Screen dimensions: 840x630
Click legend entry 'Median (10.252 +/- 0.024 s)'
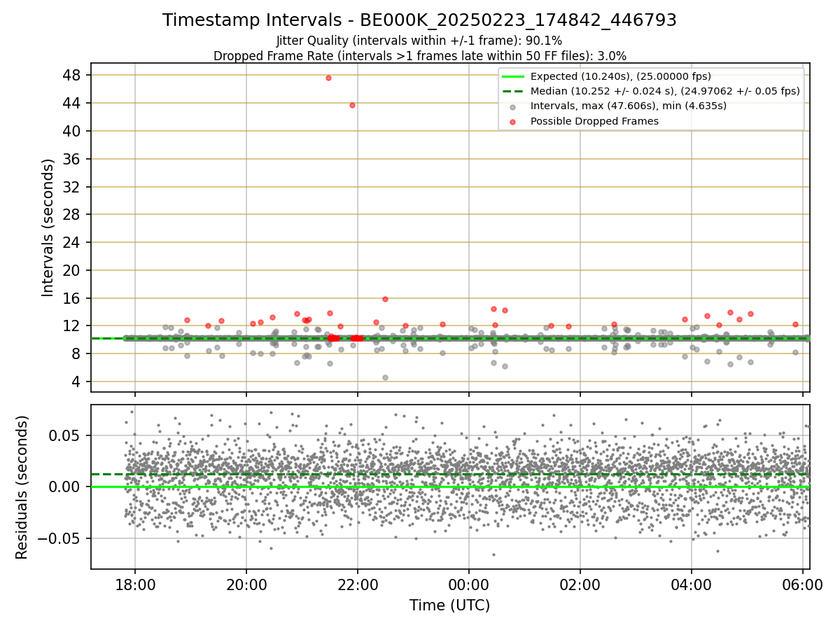pyautogui.click(x=665, y=91)
